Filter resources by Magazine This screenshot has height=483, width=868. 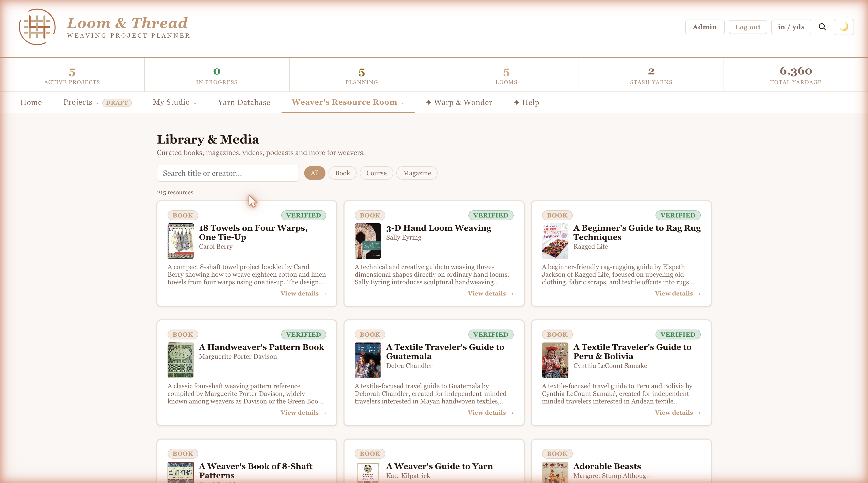[417, 173]
